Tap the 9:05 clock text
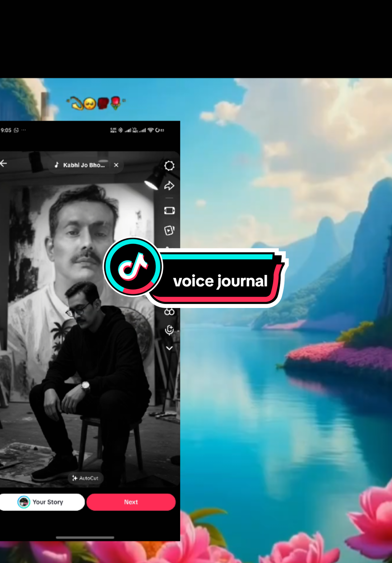Image resolution: width=392 pixels, height=563 pixels. [x=6, y=130]
